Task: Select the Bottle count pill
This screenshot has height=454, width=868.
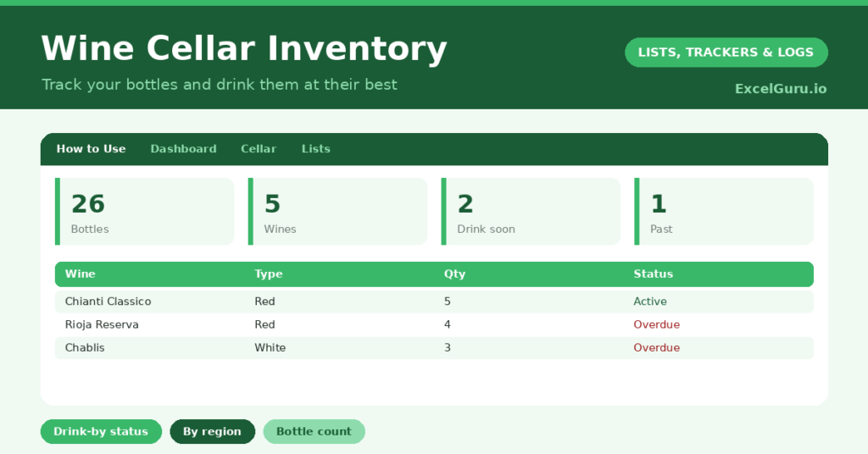Action: (314, 431)
